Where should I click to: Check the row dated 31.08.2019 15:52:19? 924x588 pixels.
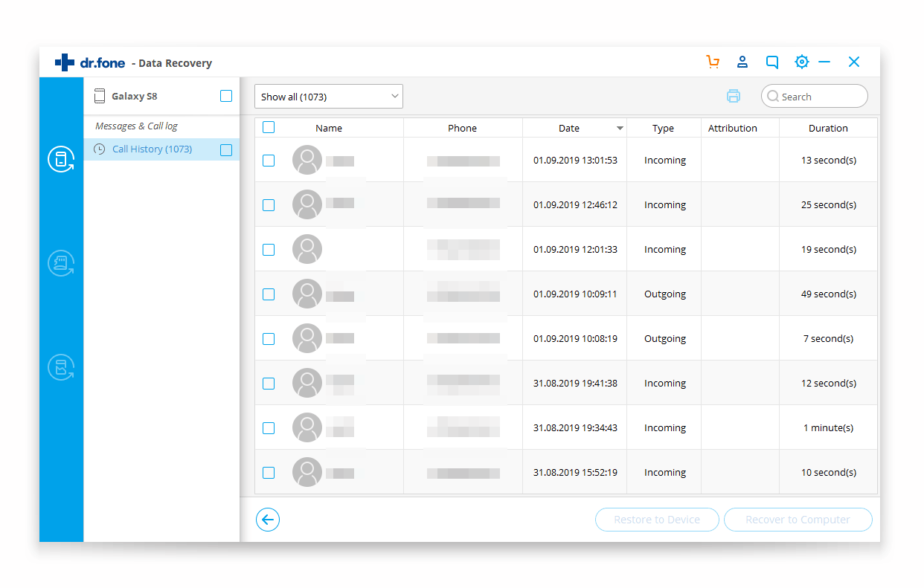click(269, 473)
